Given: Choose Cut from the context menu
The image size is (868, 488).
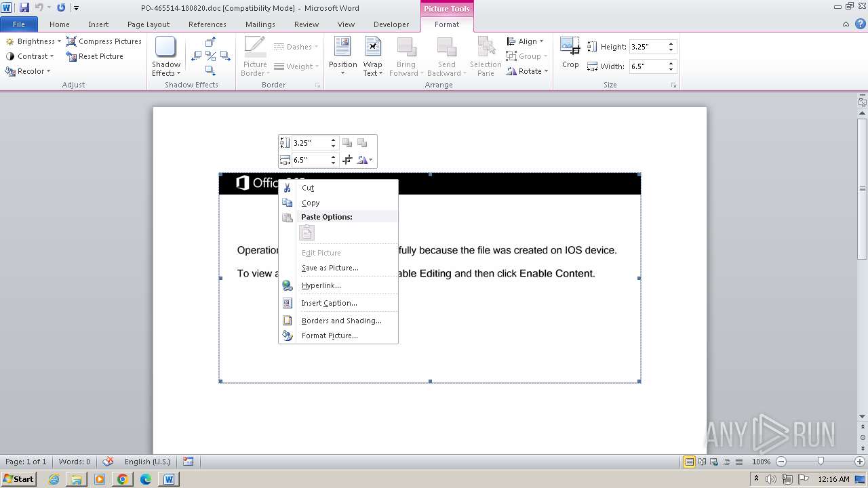Looking at the screenshot, I should pos(338,188).
